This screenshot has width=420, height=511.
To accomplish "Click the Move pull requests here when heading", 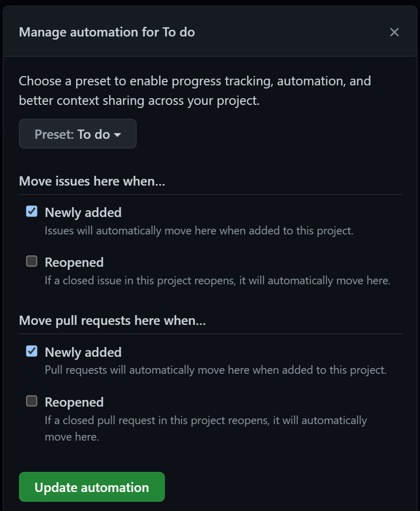I will click(x=112, y=321).
